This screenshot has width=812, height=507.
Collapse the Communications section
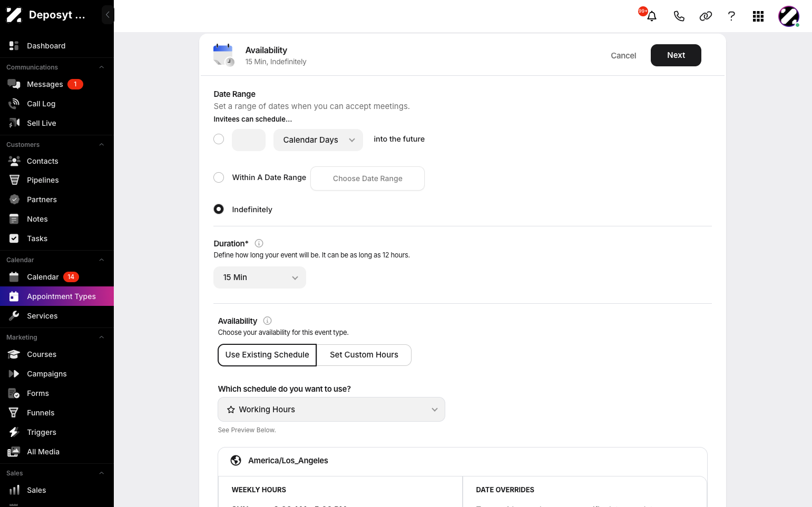click(102, 67)
